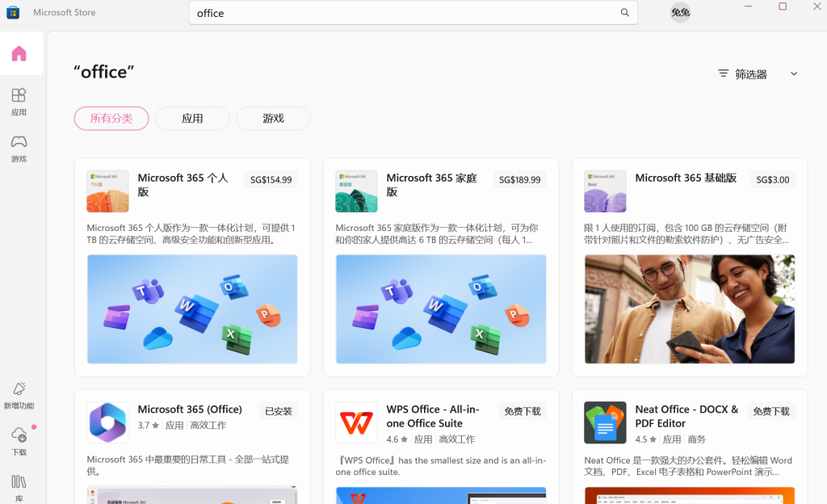The width and height of the screenshot is (827, 504).
Task: Maximize the Microsoft Store window
Action: (783, 6)
